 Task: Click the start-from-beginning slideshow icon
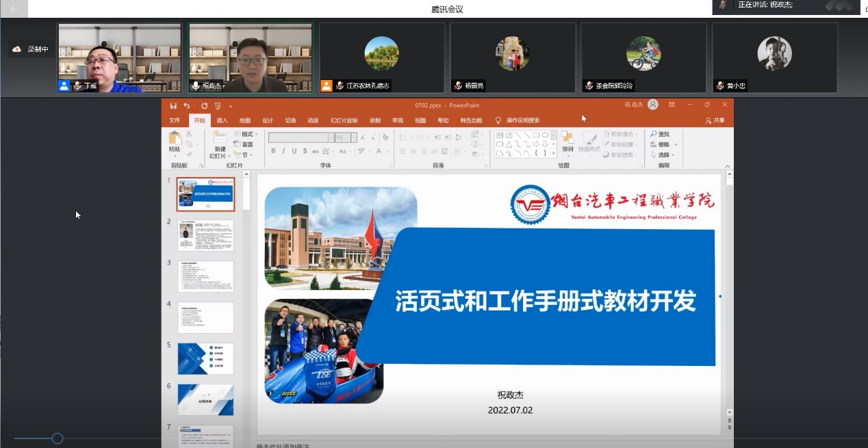pos(218,106)
